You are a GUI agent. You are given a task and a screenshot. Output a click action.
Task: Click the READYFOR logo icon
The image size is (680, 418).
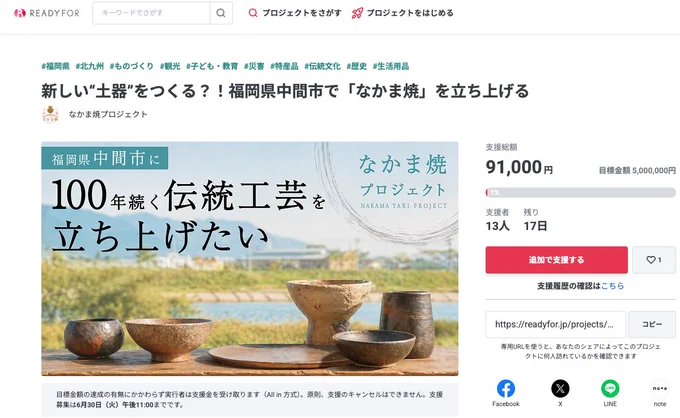20,13
